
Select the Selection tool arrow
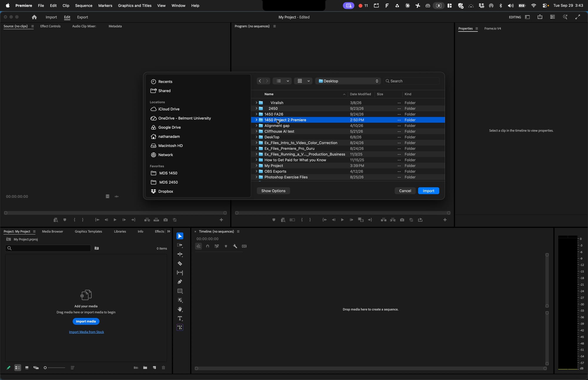click(x=180, y=236)
